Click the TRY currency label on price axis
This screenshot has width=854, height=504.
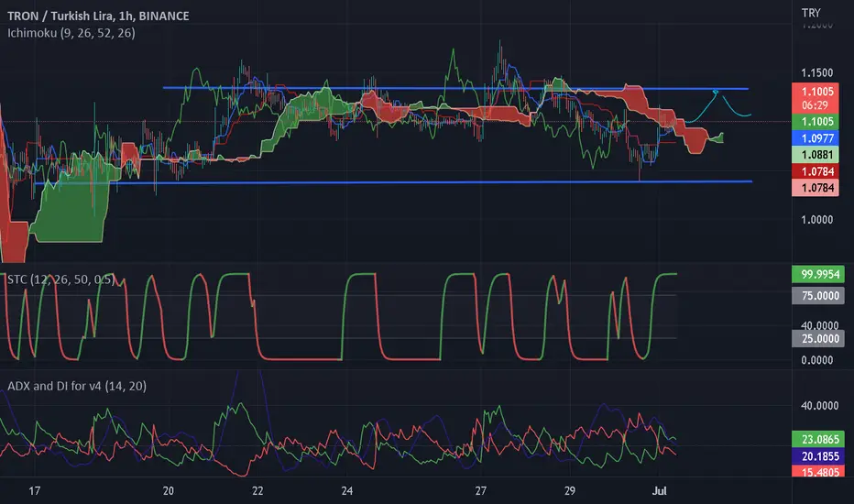(x=811, y=13)
